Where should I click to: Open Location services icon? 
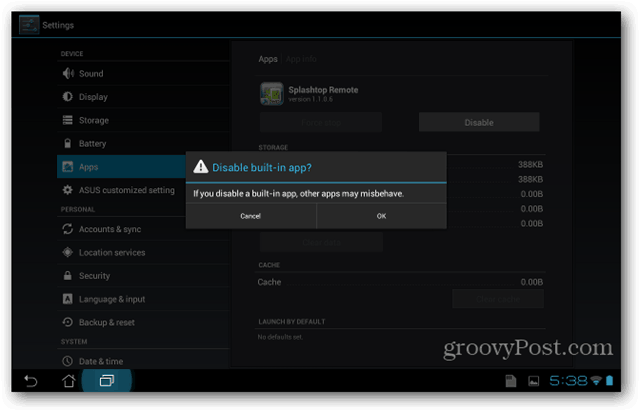[x=67, y=252]
